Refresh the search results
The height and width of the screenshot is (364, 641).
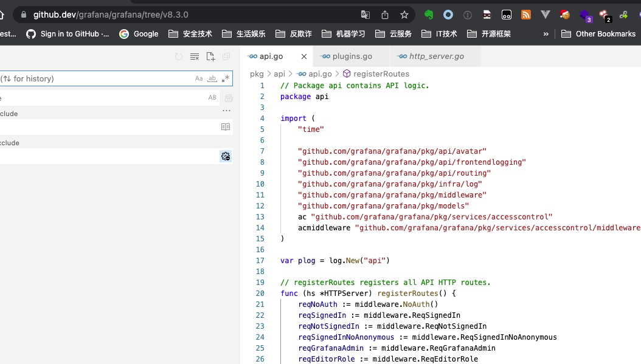(x=179, y=57)
